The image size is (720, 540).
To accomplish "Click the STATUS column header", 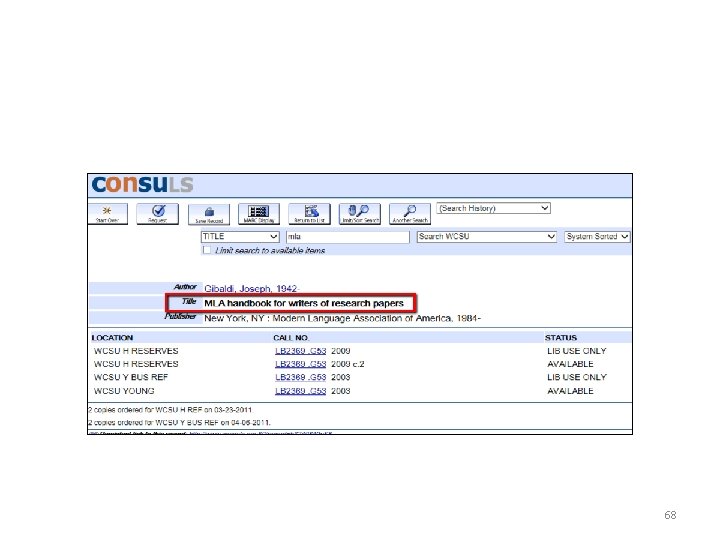I will click(x=561, y=338).
